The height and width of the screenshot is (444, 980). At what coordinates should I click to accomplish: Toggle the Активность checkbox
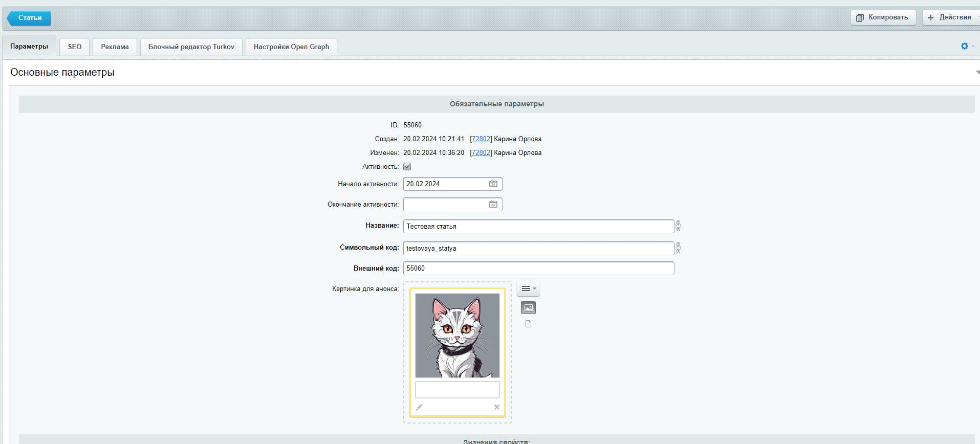click(407, 166)
